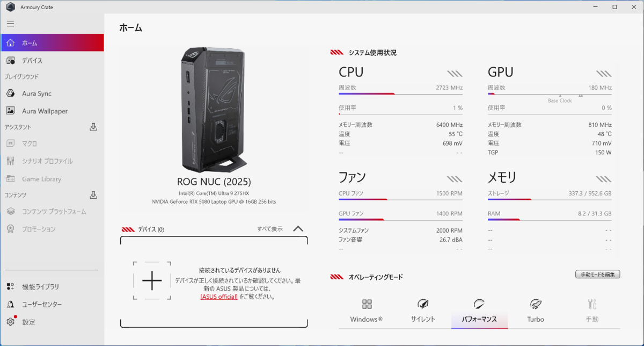
Task: Click the RAM usage bar
Action: (x=550, y=220)
